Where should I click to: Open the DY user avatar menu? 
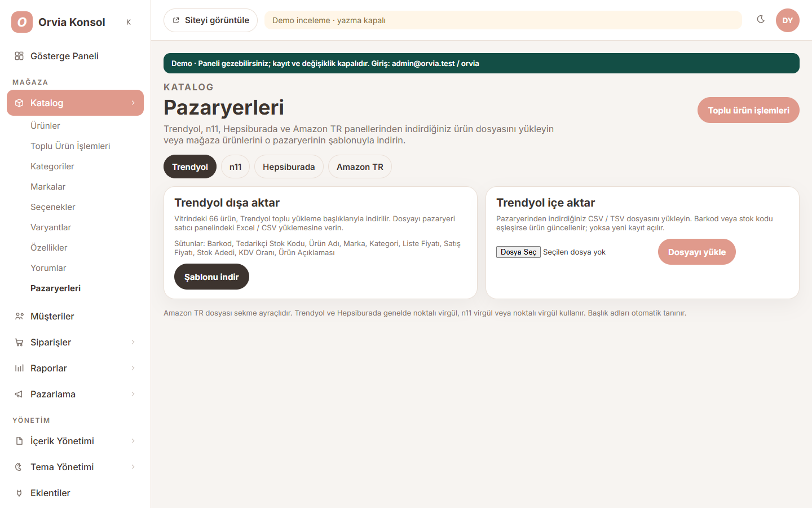point(788,20)
